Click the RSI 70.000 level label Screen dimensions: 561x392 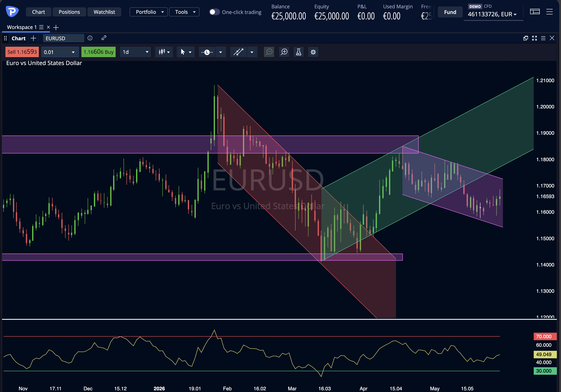545,336
